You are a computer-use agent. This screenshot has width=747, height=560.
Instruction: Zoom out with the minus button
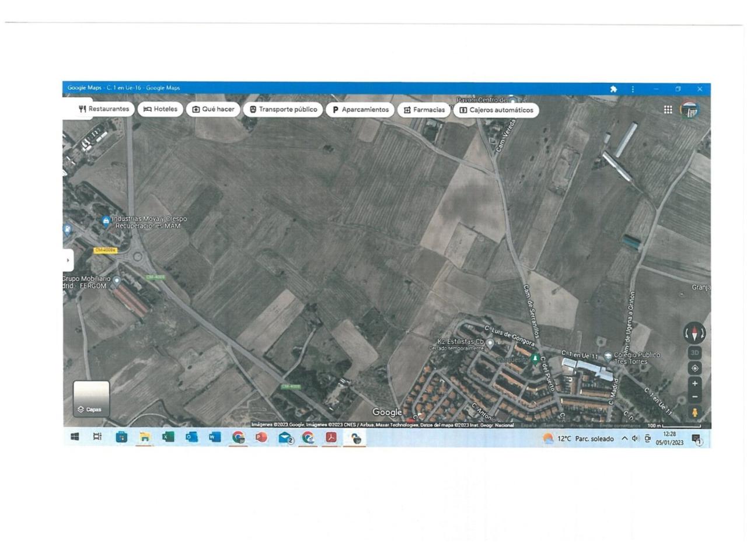pyautogui.click(x=694, y=397)
